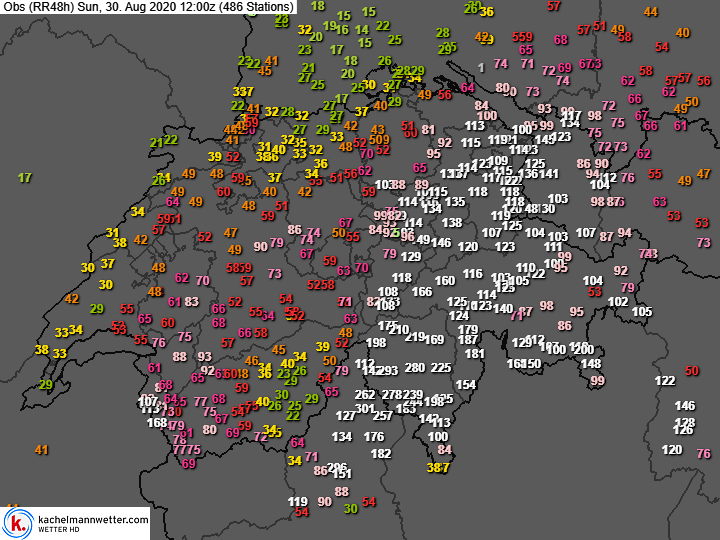
Task: Select the pink 84 station value
Action: pos(445,450)
